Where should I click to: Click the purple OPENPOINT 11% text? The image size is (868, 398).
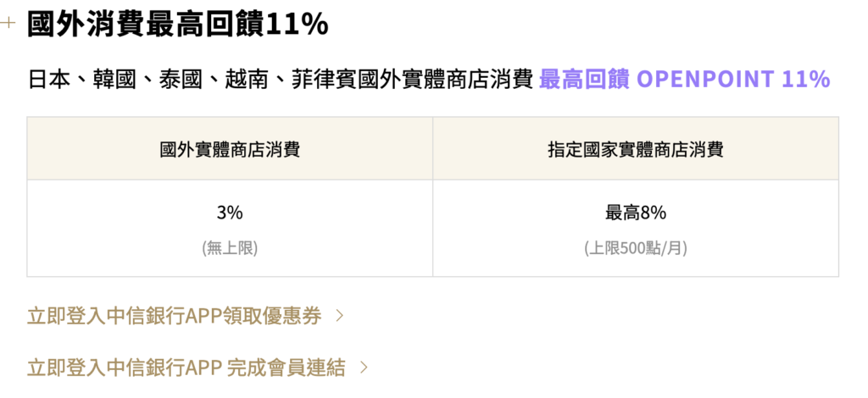pyautogui.click(x=733, y=80)
